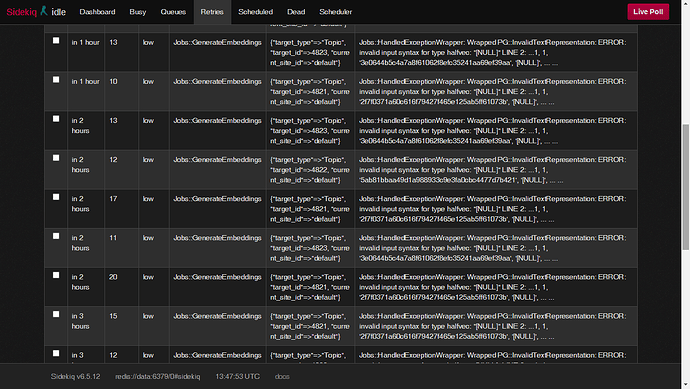Screen dimensions: 690x389
Task: Click the Sidekiq logo in the header
Action: click(22, 12)
